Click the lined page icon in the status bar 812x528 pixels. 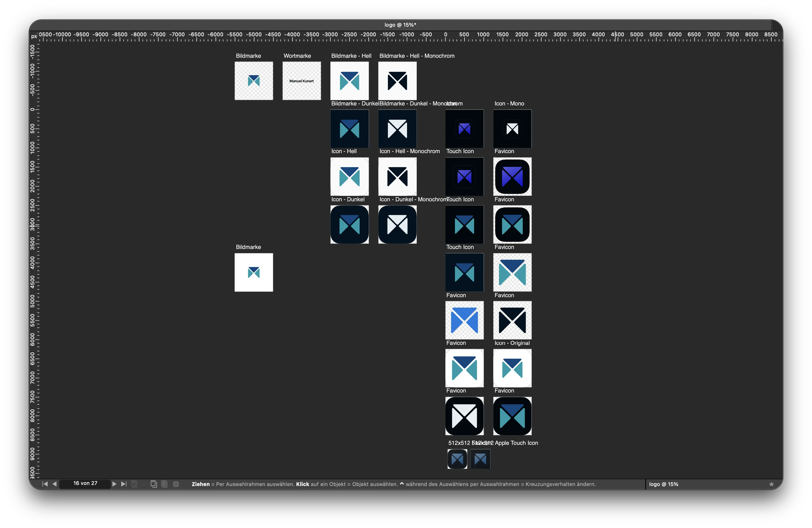pyautogui.click(x=165, y=484)
